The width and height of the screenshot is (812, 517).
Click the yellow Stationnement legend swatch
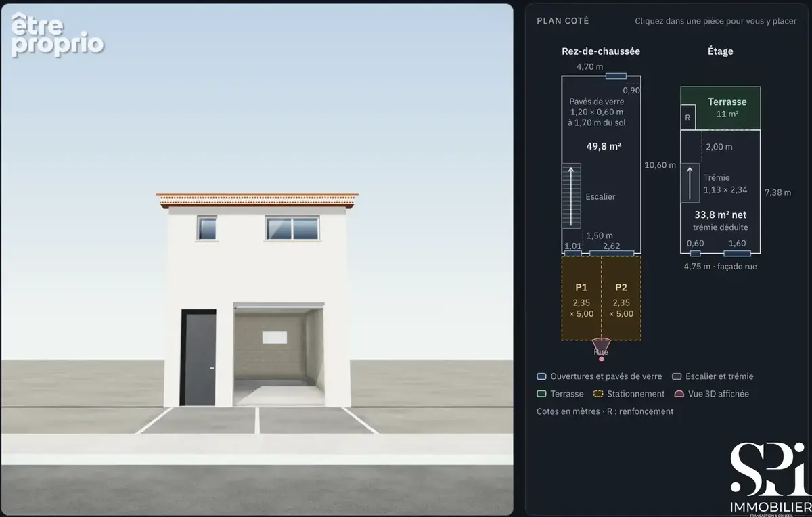pos(598,394)
